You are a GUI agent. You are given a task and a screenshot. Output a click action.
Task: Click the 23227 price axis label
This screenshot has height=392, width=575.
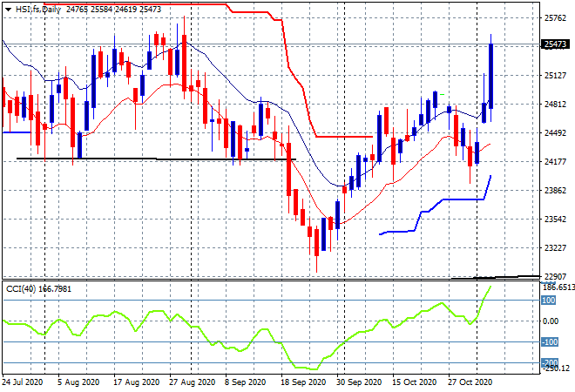(x=555, y=248)
